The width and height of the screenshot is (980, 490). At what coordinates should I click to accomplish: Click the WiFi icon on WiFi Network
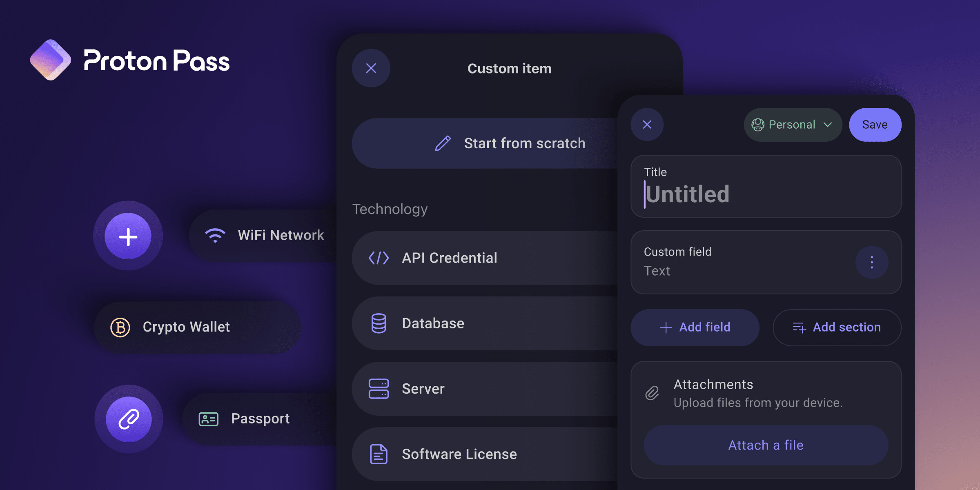point(215,236)
